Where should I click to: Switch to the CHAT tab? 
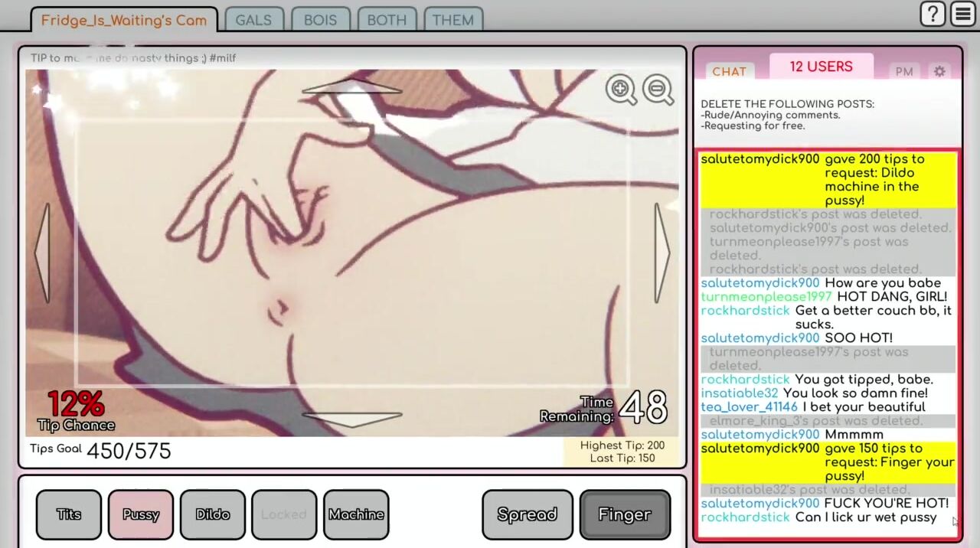[x=729, y=71]
